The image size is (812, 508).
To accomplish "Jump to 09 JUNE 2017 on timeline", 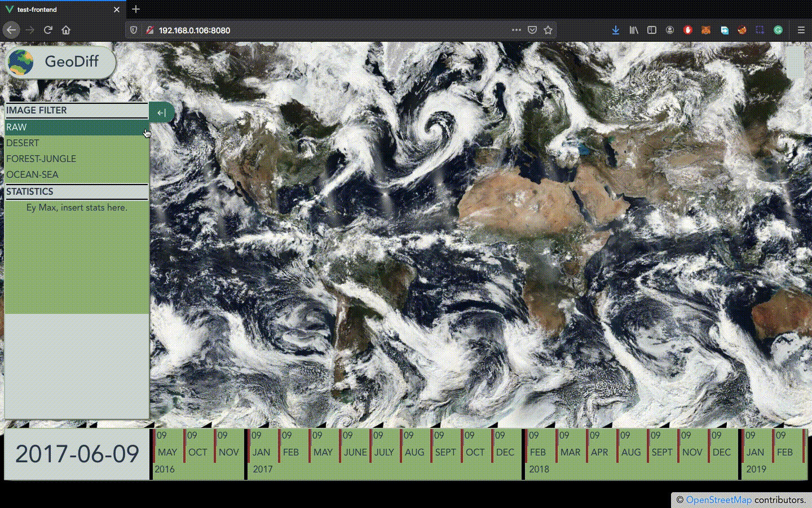I will coord(354,446).
